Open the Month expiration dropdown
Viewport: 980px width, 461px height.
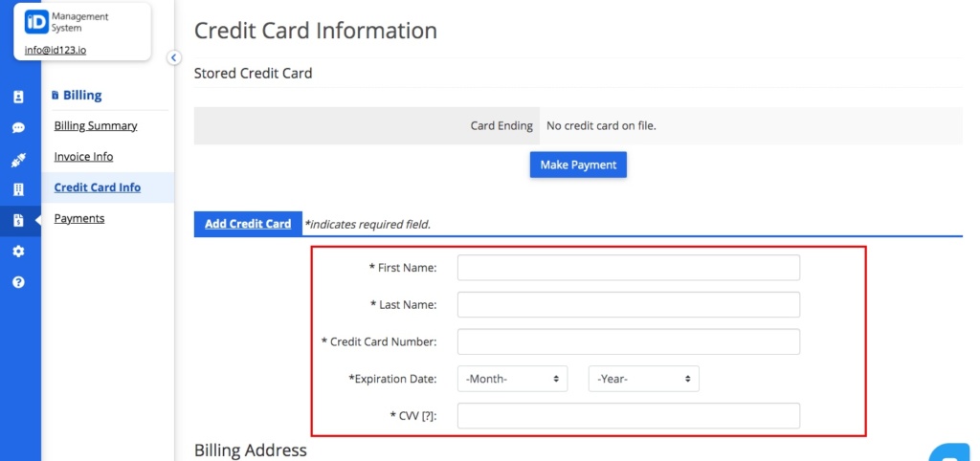click(x=513, y=379)
